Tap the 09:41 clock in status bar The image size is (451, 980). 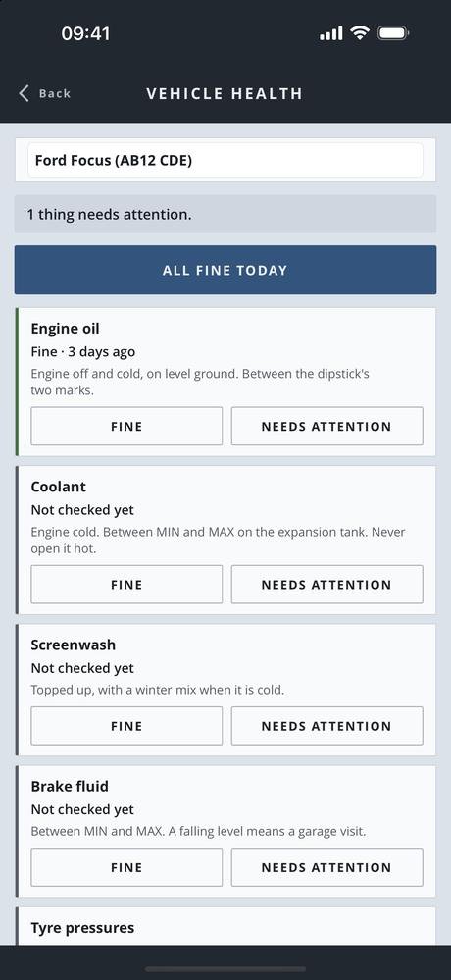tap(85, 33)
